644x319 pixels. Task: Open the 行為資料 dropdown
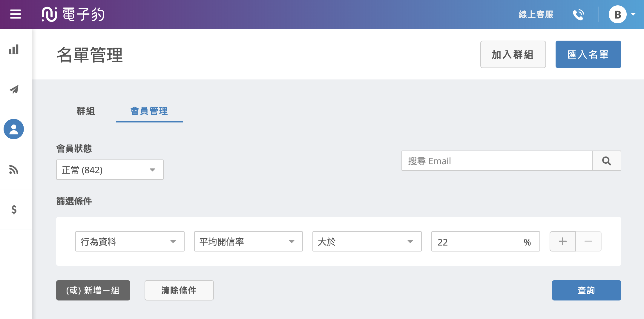click(x=130, y=241)
